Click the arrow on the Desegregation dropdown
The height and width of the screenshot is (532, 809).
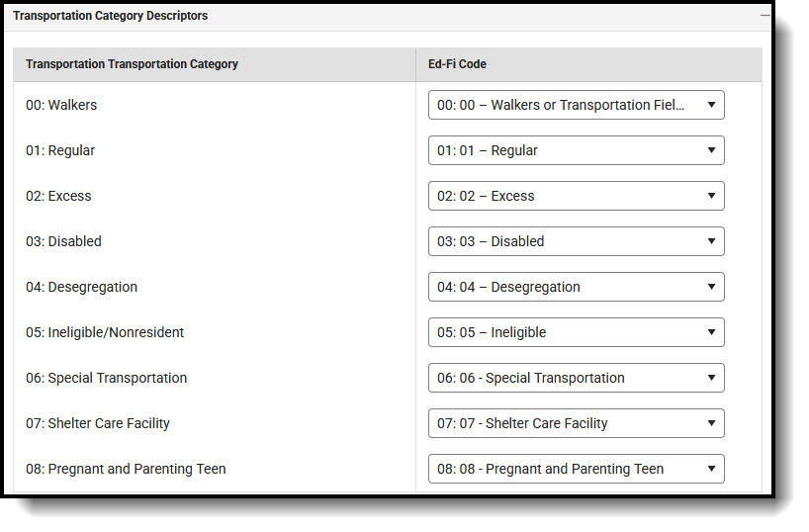(x=711, y=287)
